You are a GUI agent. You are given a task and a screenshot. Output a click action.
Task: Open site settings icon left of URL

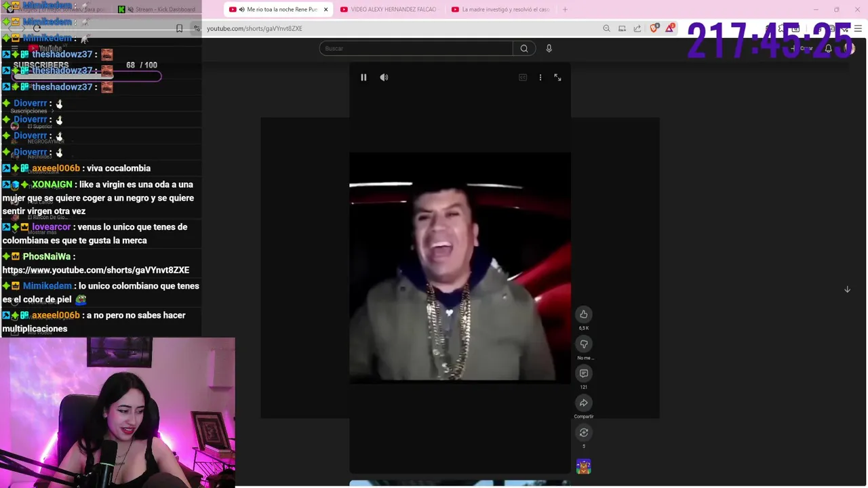(197, 28)
